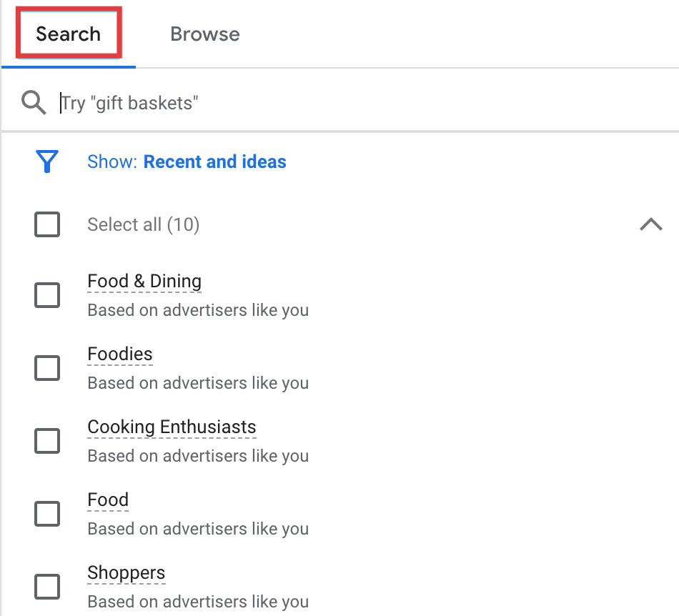
Task: Click the Food audience name
Action: coord(108,500)
